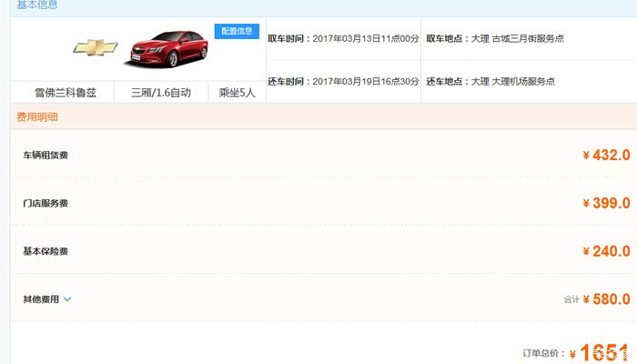Click the 门店服务费 row label
The image size is (637, 364).
[45, 203]
